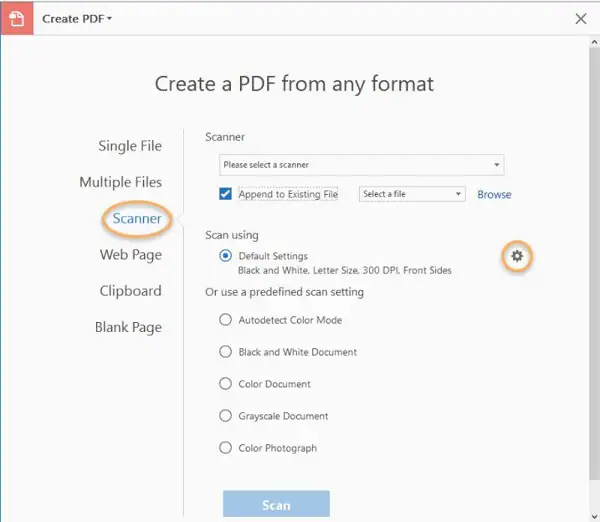Select Black and White Document setting
Image resolution: width=600 pixels, height=522 pixels.
pyautogui.click(x=225, y=352)
